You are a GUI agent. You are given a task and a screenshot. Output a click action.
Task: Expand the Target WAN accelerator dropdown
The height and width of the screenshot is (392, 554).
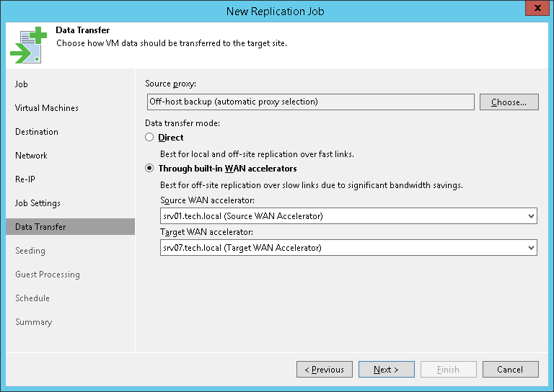531,248
